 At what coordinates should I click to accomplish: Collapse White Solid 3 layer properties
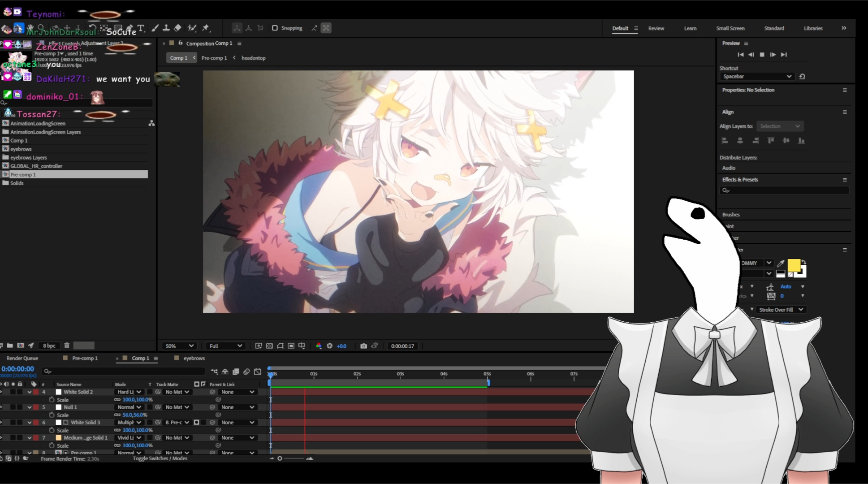pos(30,423)
